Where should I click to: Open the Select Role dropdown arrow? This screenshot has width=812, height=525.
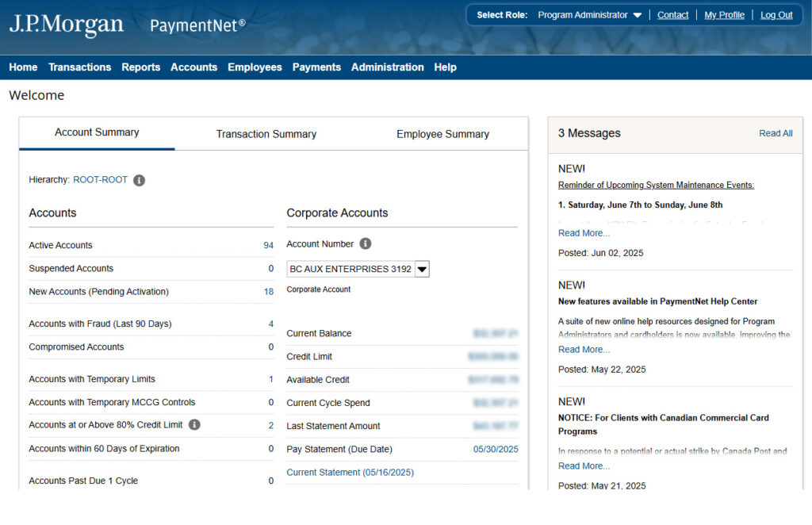pyautogui.click(x=637, y=15)
